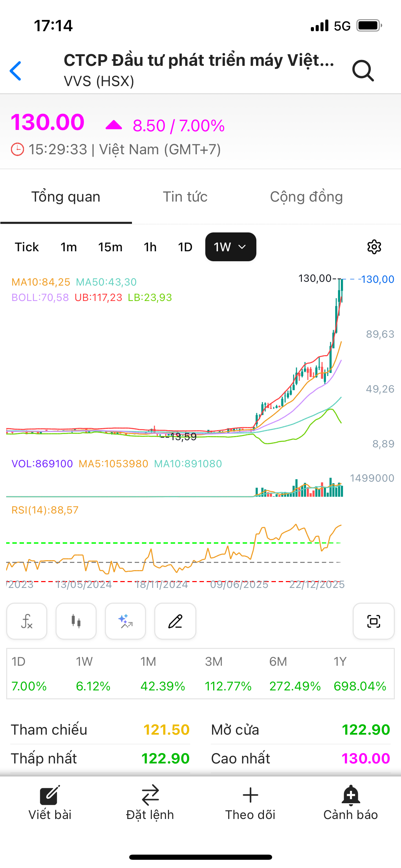This screenshot has height=868, width=401.
Task: Expand chart to fullscreen
Action: tap(374, 621)
